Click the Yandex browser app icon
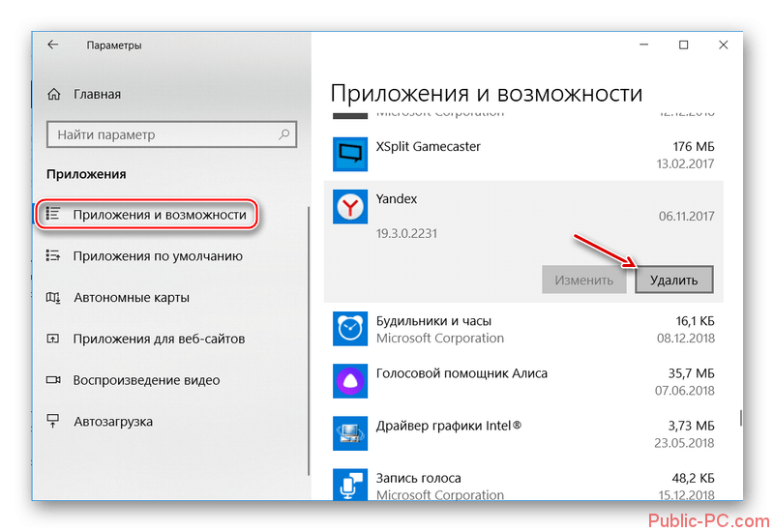 click(x=350, y=206)
